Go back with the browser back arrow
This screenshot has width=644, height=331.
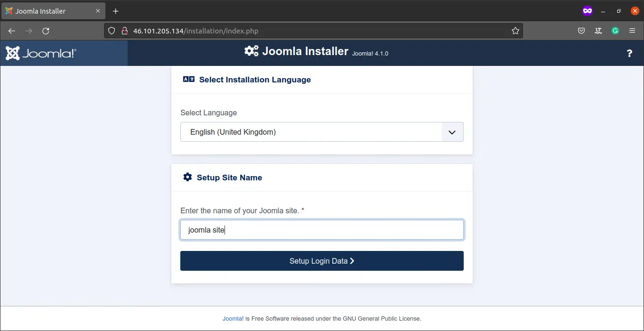(12, 31)
